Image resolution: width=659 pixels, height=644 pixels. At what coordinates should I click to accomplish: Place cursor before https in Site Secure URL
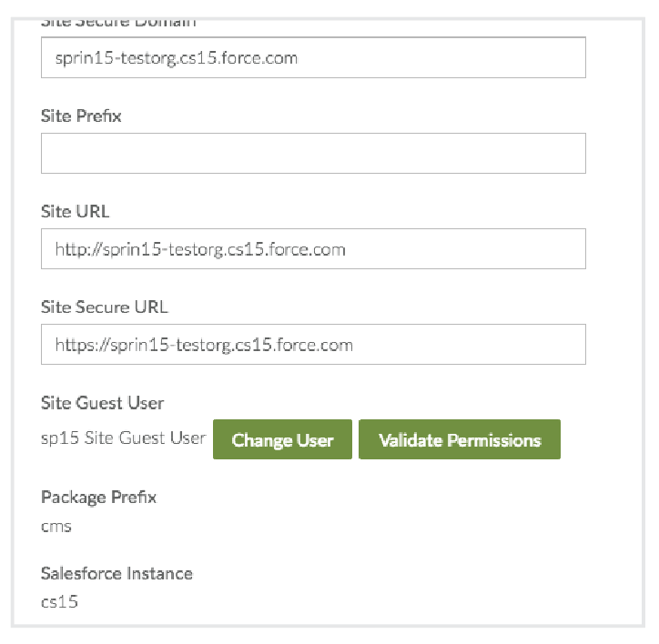(x=56, y=345)
